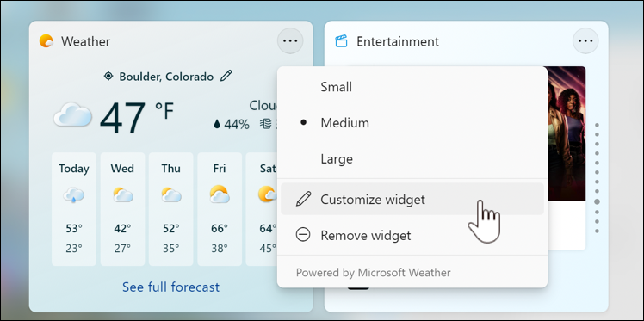Click the 53° high under Today
The height and width of the screenshot is (321, 644).
[x=74, y=229]
